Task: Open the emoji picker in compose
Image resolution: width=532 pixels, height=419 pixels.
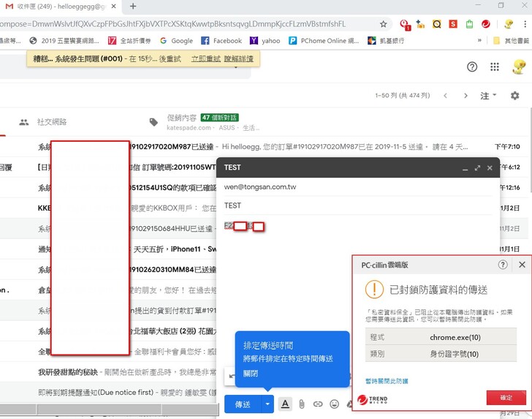Action: pos(334,404)
